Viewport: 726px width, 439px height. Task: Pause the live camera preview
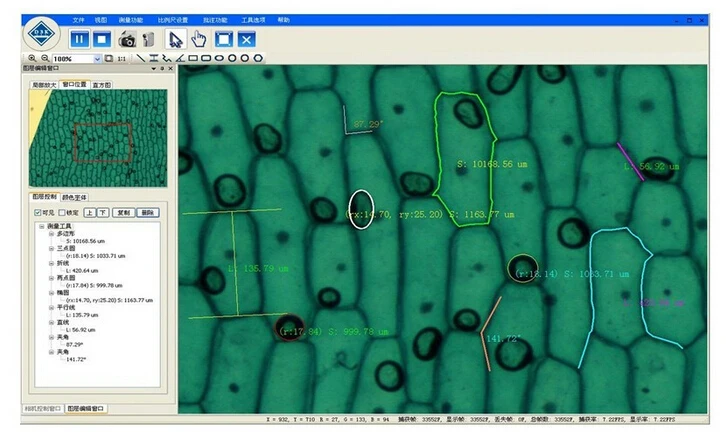pos(79,39)
